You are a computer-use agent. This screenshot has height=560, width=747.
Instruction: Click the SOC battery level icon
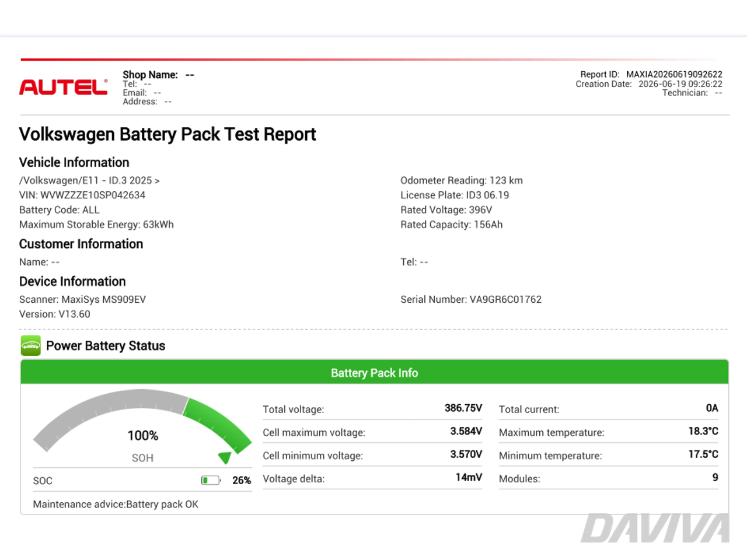pos(211,480)
